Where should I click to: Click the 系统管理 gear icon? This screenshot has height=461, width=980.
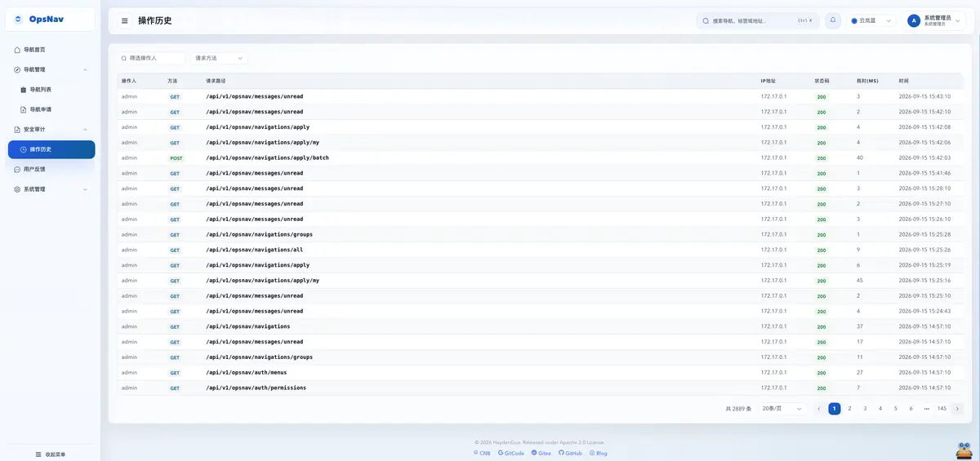click(x=17, y=189)
